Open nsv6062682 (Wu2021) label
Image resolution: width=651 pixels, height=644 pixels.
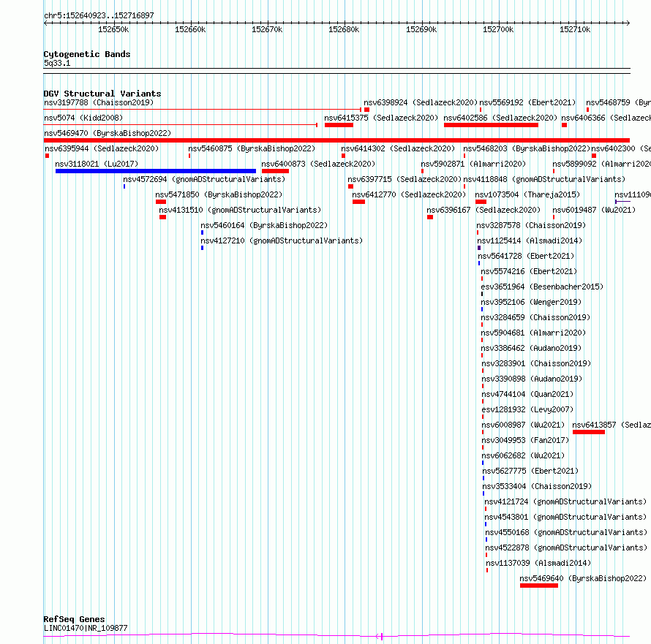[523, 455]
